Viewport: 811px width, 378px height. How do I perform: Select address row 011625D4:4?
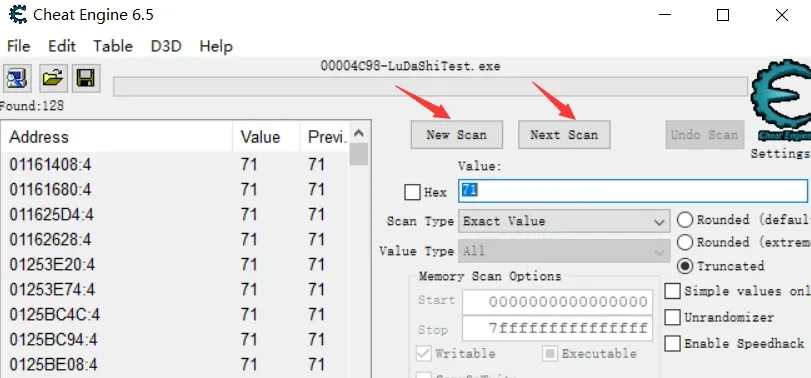(x=175, y=215)
